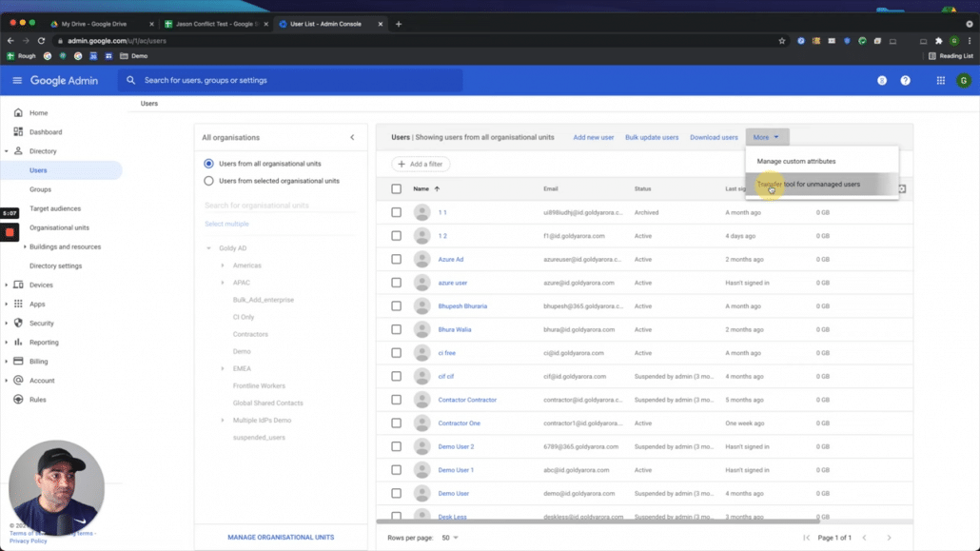Click the search magnifier icon

tap(130, 80)
